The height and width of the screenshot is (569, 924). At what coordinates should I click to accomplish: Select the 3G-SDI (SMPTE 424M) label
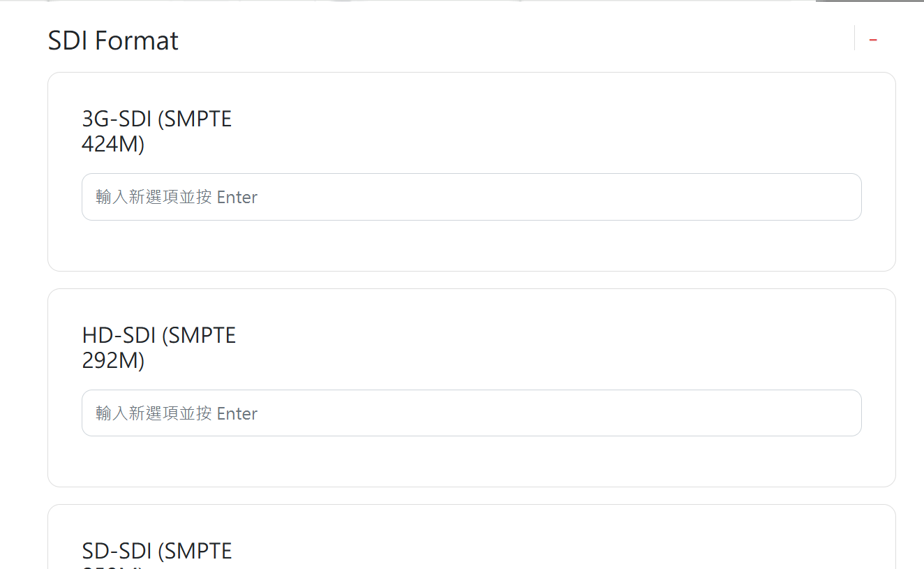coord(157,131)
